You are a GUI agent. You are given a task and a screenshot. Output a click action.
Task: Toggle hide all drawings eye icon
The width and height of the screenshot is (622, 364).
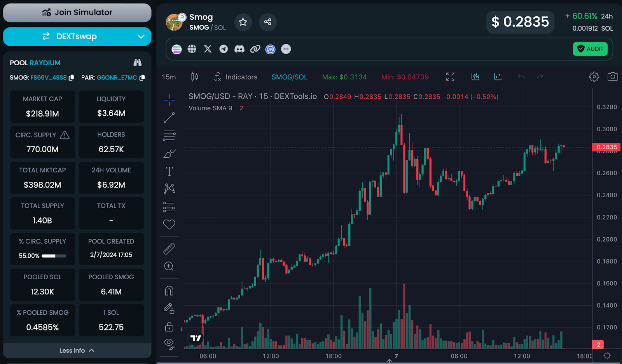click(169, 343)
